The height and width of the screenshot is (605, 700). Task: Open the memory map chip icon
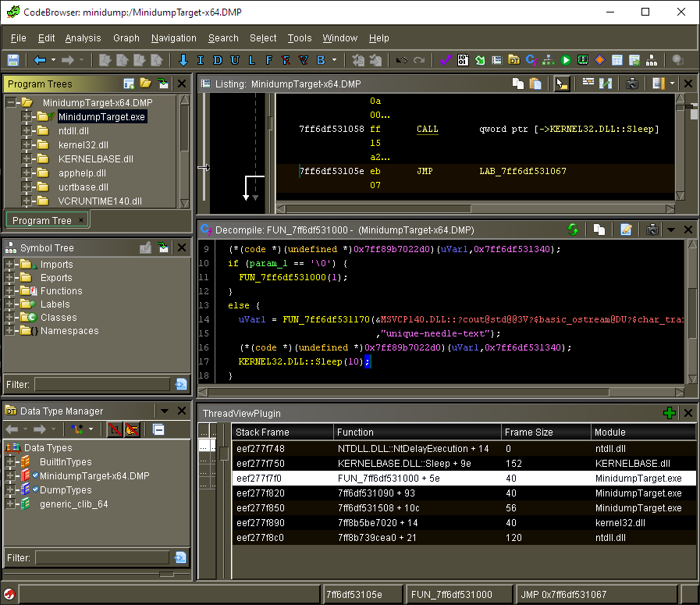pyautogui.click(x=583, y=60)
